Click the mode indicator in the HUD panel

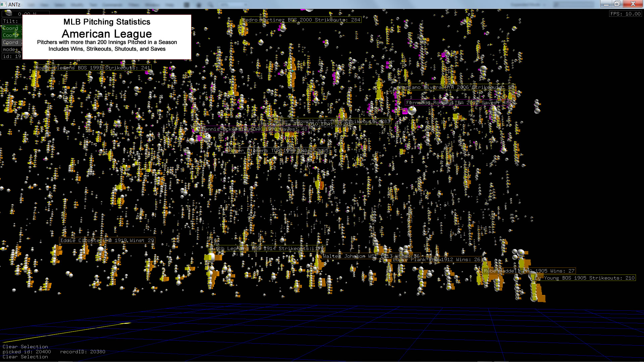coord(11,50)
